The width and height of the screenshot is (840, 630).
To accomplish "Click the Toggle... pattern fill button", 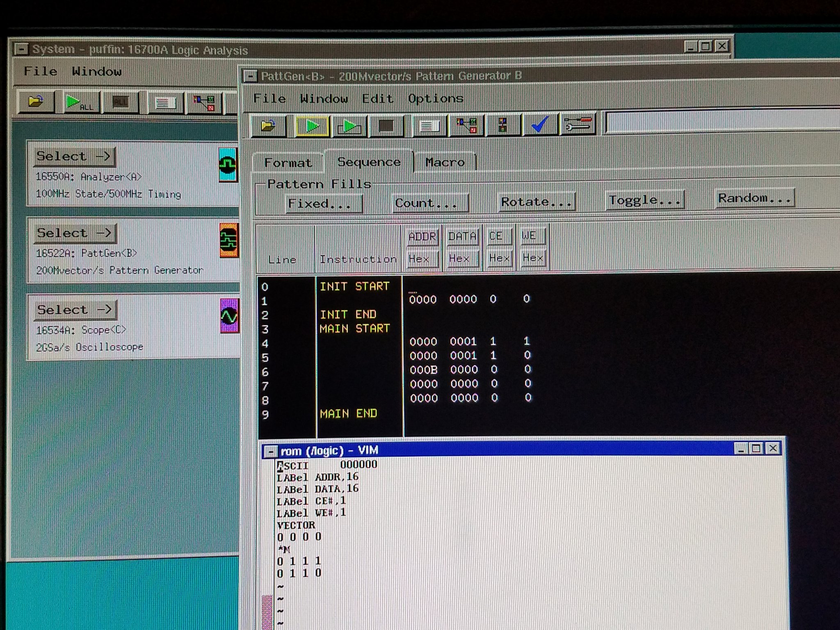I will [644, 200].
